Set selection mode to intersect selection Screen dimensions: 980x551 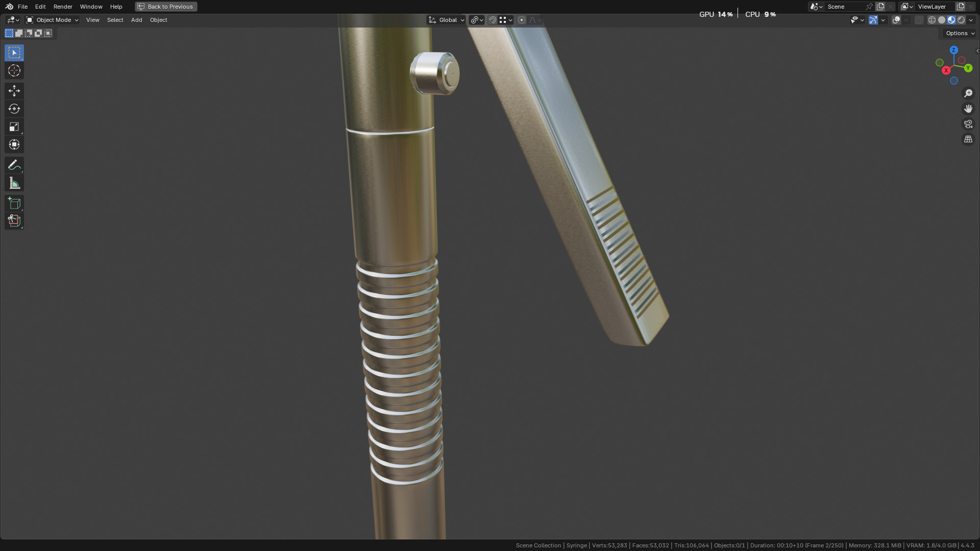pyautogui.click(x=48, y=33)
